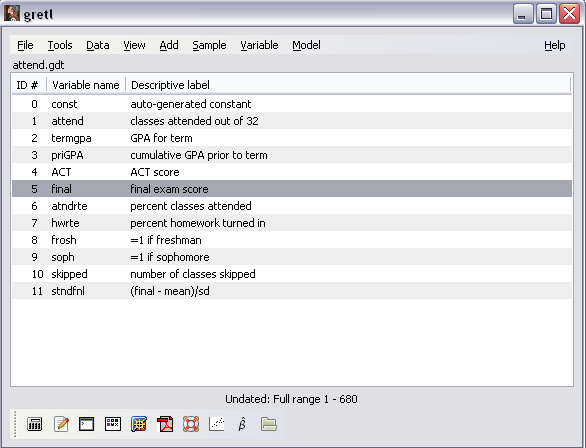This screenshot has width=586, height=448.
Task: Open the File menu
Action: pos(25,45)
